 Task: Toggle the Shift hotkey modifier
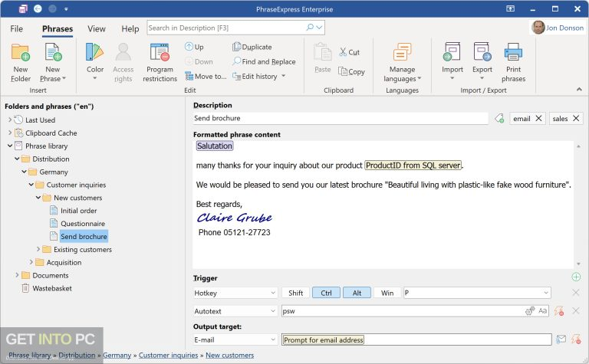tap(296, 293)
